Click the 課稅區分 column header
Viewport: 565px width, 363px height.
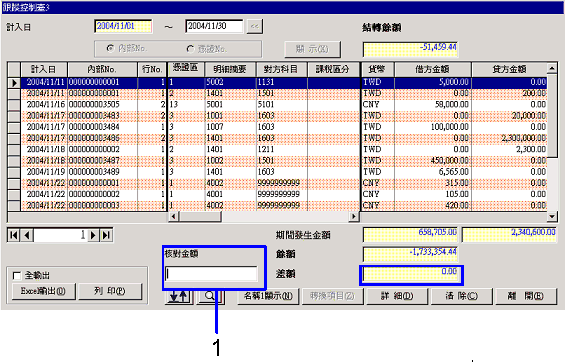(333, 69)
